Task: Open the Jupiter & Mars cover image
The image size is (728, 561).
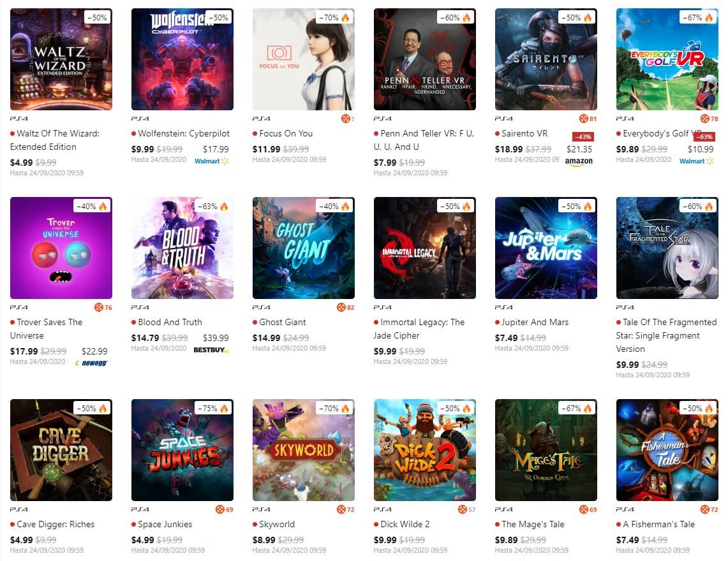Action: [x=546, y=248]
